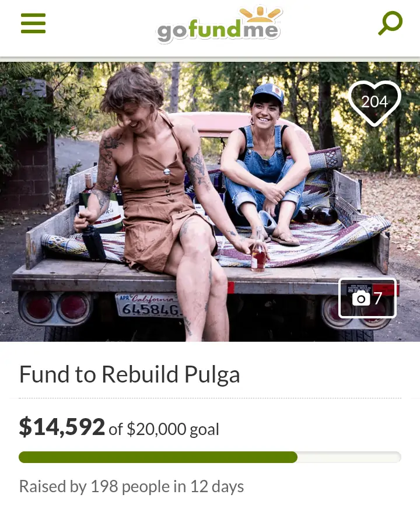Click the unfilled end of progress bar
This screenshot has height=505, width=420.
(349, 457)
